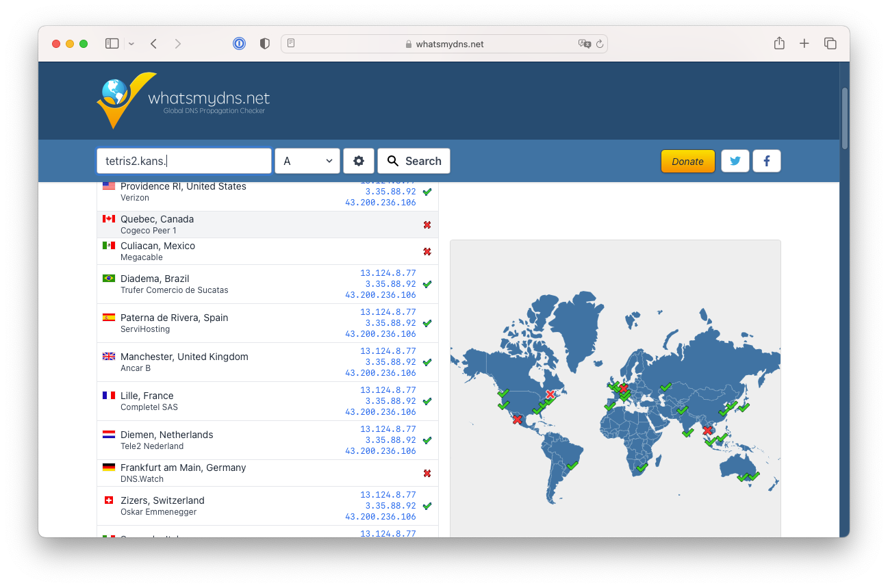The image size is (888, 588).
Task: Open the sidebar options chevron dropdown
Action: (x=131, y=44)
